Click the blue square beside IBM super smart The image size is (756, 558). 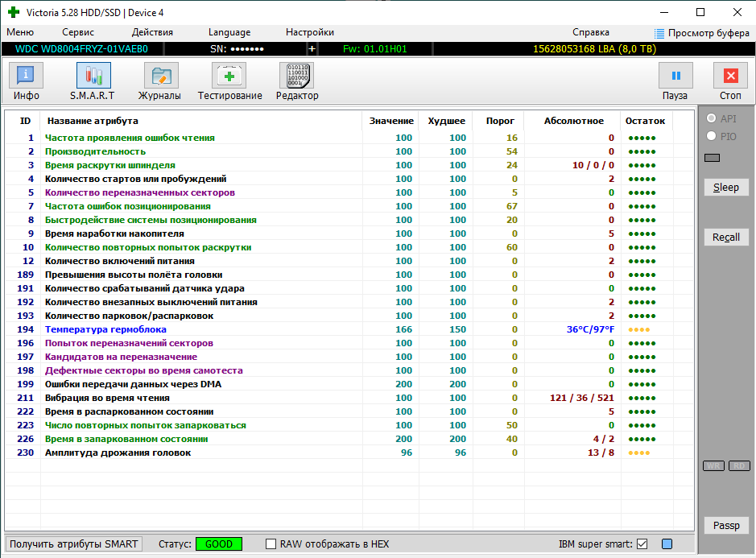pos(667,544)
